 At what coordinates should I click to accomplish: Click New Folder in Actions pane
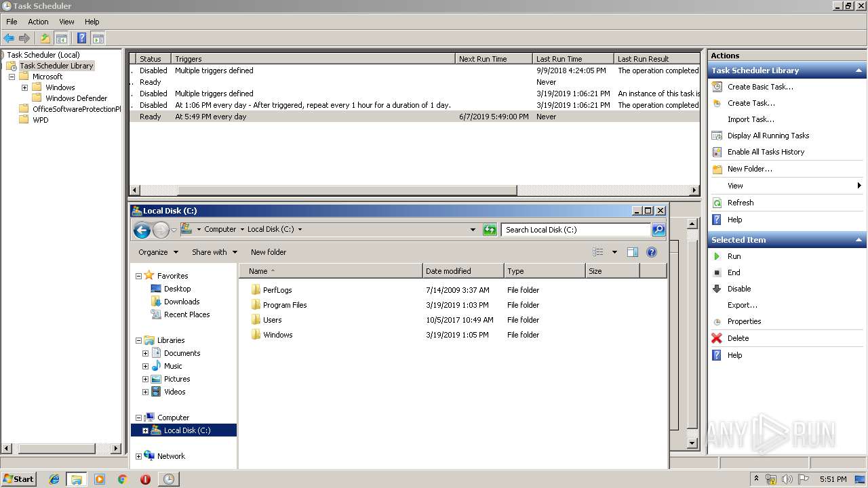[749, 169]
